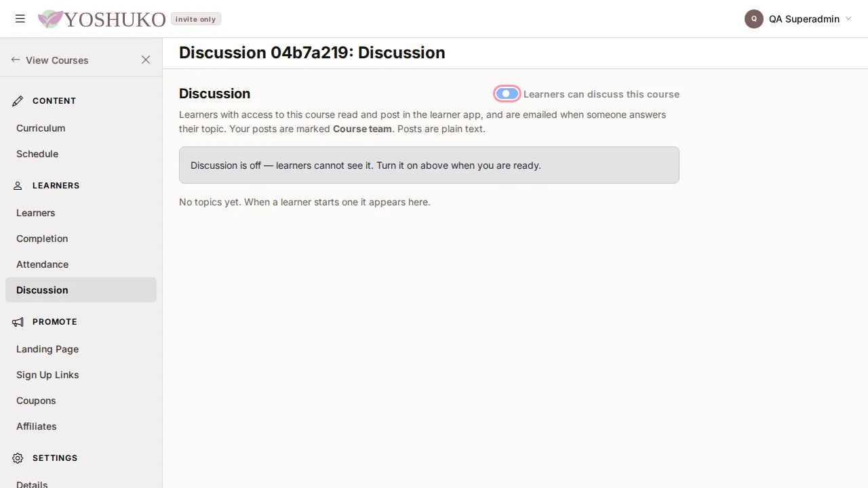Click the 'Discussion is off' notice banner

point(429,165)
